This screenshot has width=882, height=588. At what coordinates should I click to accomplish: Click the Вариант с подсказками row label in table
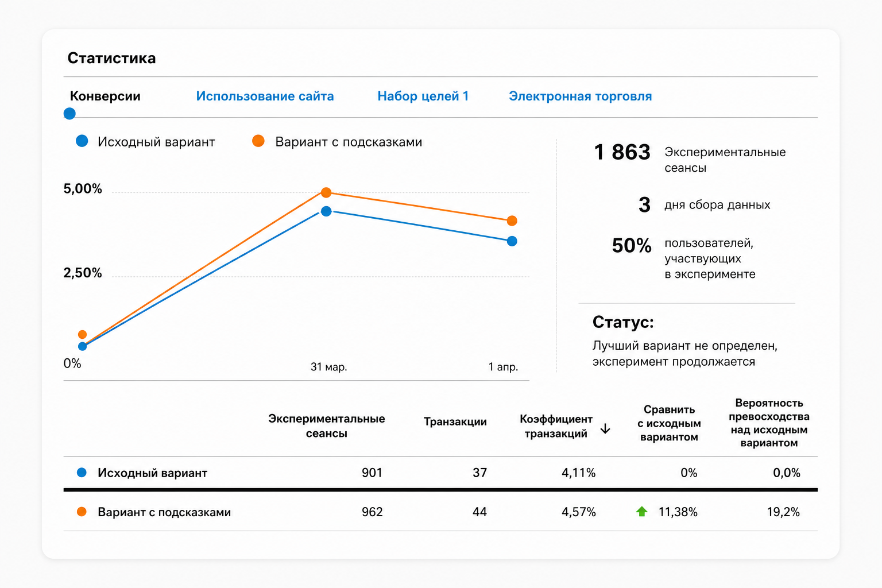coord(164,512)
